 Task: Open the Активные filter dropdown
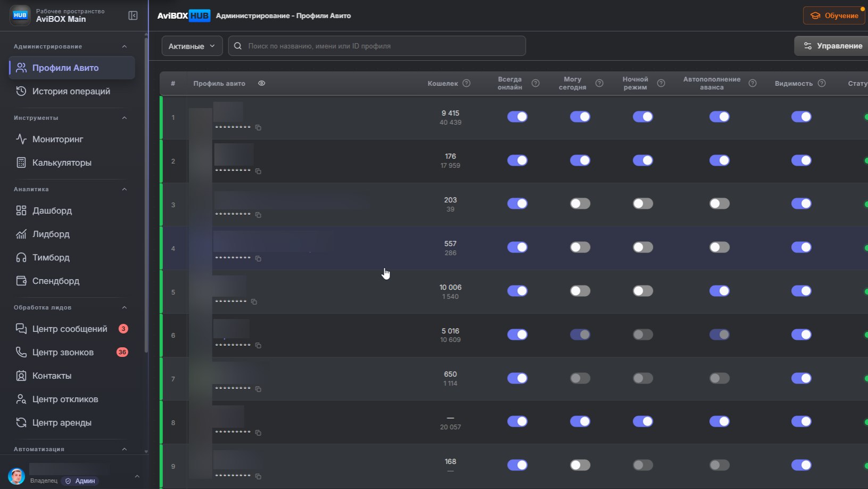pyautogui.click(x=192, y=46)
